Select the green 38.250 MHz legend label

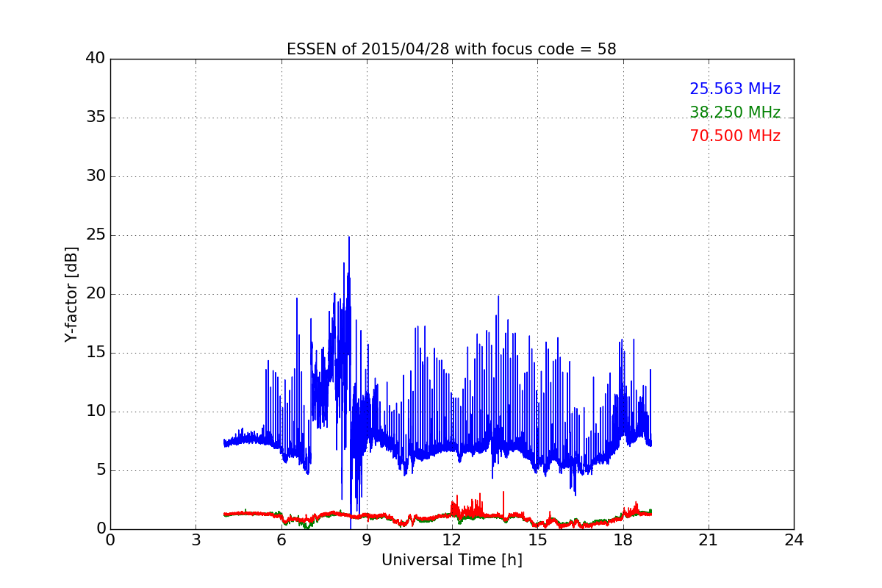[735, 112]
